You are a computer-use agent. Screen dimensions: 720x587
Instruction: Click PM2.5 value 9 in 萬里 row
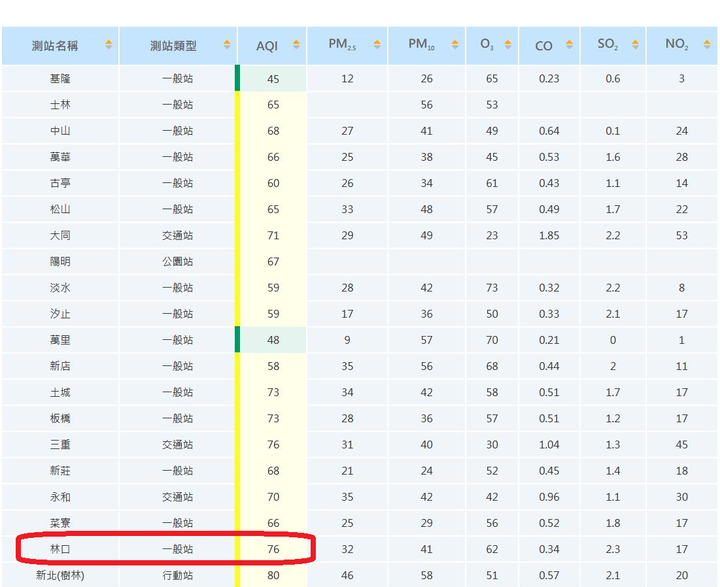click(x=348, y=340)
